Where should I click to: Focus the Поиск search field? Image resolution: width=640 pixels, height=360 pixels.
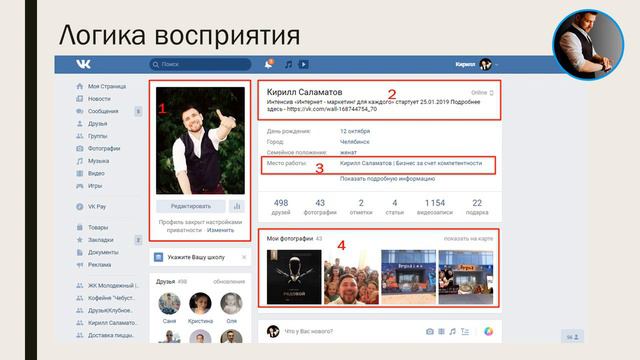[200, 64]
